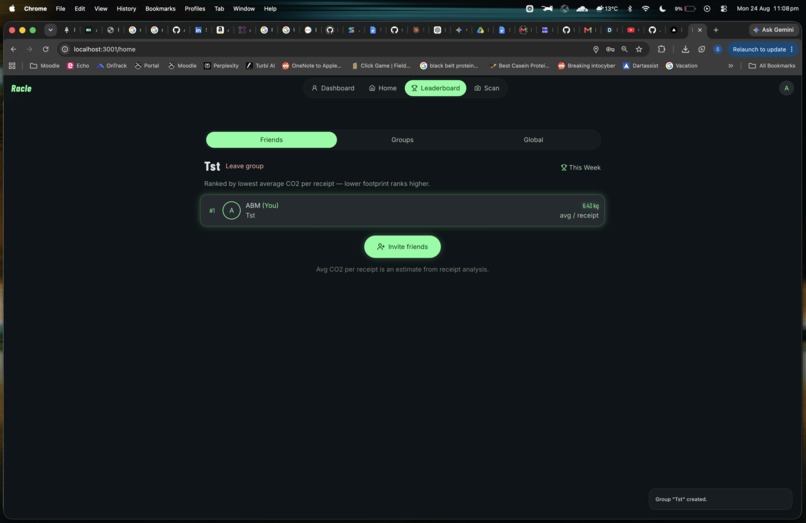Click the This Week filter

pos(580,168)
